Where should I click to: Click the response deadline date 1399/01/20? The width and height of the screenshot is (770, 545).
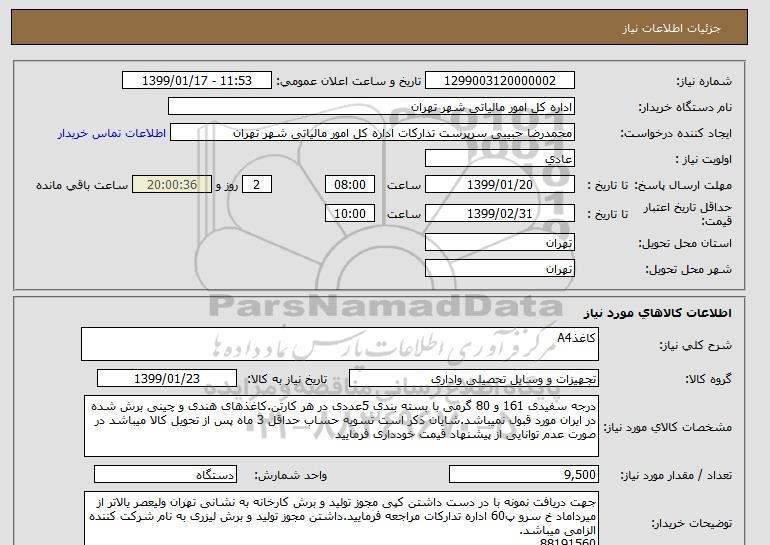(500, 185)
